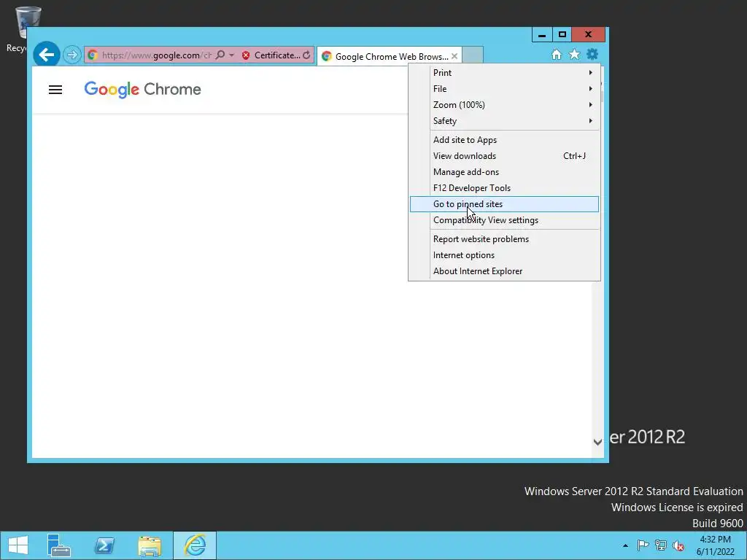
Task: Choose Report website problems
Action: 504,239
